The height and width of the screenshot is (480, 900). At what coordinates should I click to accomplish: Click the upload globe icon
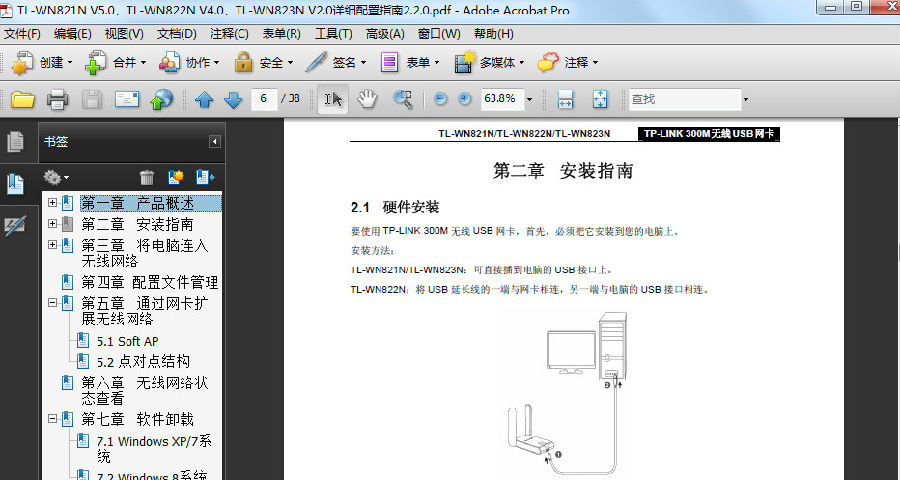[x=162, y=99]
